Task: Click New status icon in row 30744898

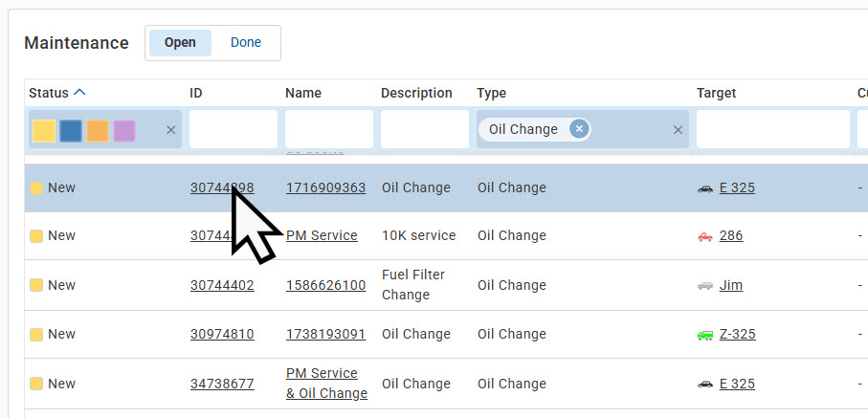Action: coord(36,188)
